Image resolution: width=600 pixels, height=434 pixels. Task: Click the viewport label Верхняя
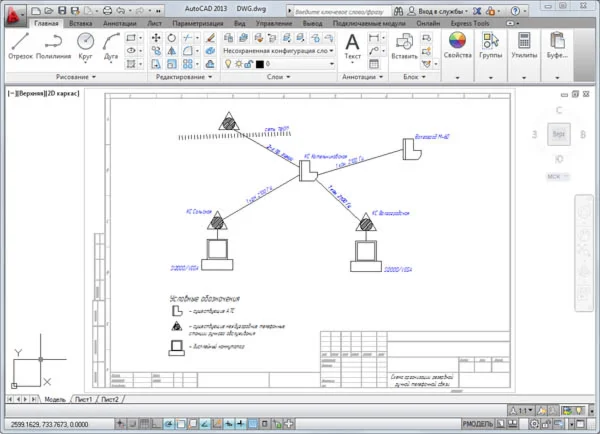tap(32, 93)
